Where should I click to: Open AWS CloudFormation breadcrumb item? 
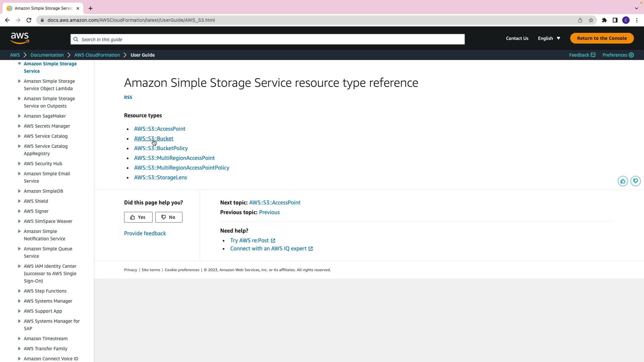[97, 55]
